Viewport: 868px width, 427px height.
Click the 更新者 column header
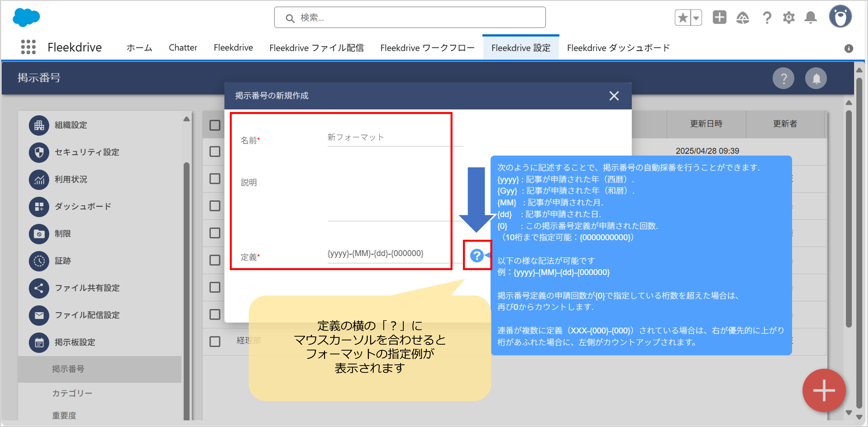coord(785,124)
